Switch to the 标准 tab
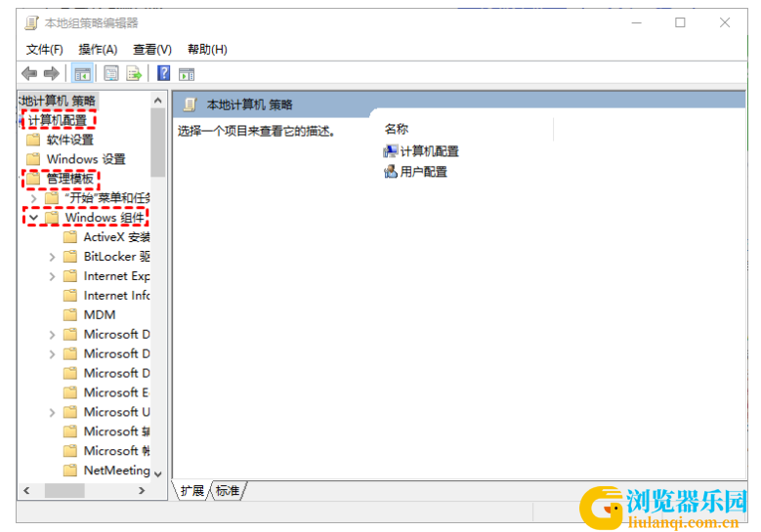The width and height of the screenshot is (761, 532). pyautogui.click(x=228, y=491)
